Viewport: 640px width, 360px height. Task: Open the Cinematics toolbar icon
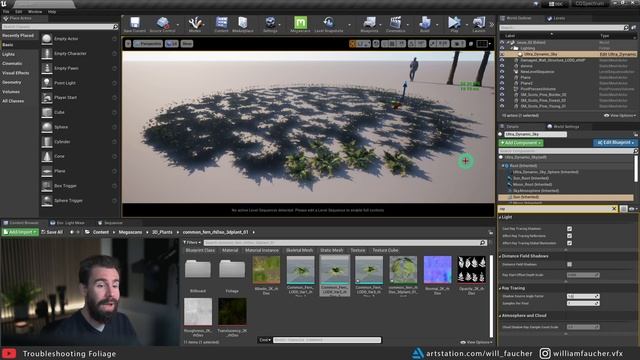pyautogui.click(x=396, y=22)
